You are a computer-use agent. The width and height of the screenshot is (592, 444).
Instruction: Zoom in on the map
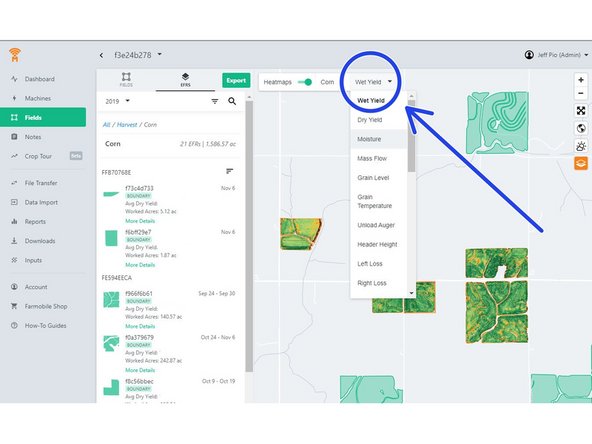point(581,80)
